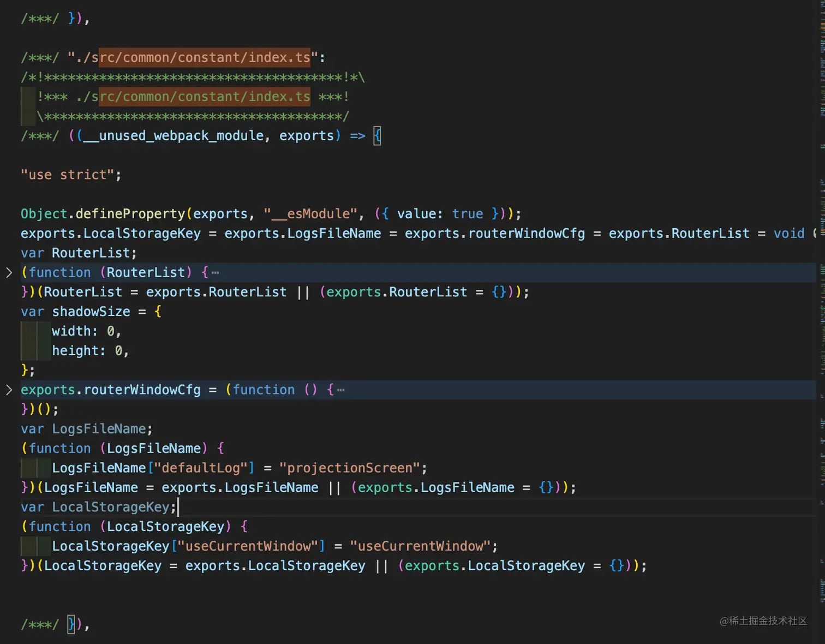The width and height of the screenshot is (825, 644).
Task: Click the "width: 0," property line
Action: (87, 331)
